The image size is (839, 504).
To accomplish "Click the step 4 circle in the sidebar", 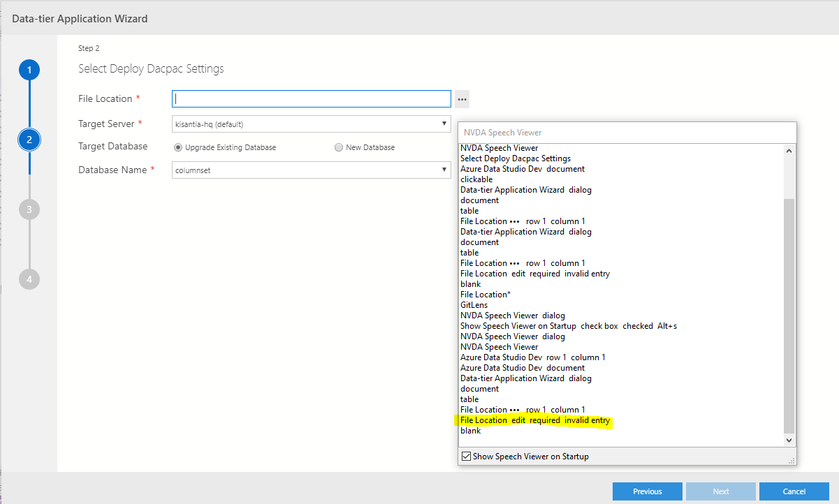I will 29,279.
